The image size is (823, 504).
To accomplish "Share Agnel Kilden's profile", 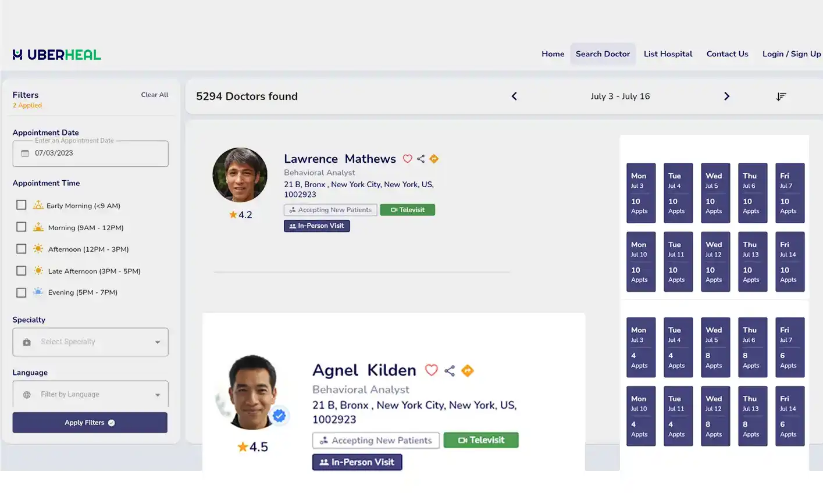I will point(450,371).
